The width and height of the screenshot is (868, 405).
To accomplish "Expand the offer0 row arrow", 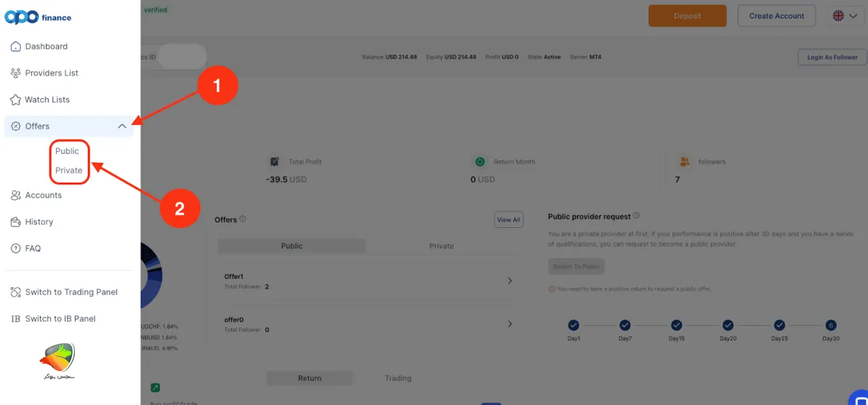I will pyautogui.click(x=510, y=324).
